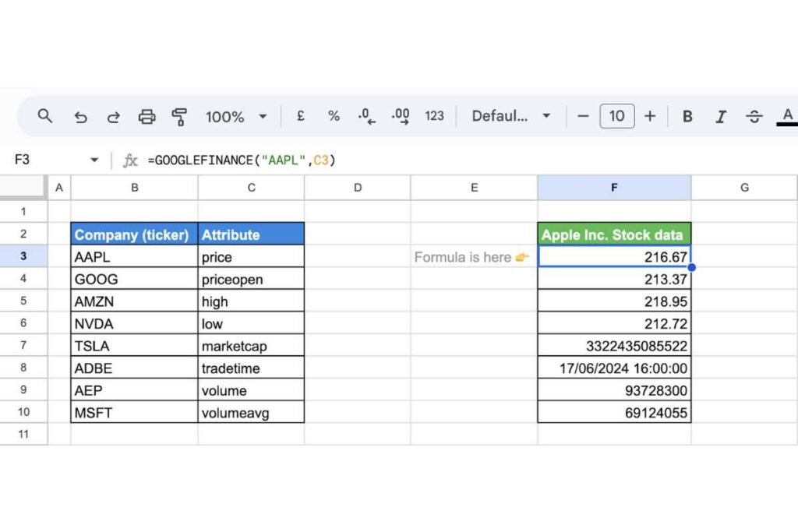Viewport: 798px width, 532px height.
Task: Select column F header
Action: point(614,187)
